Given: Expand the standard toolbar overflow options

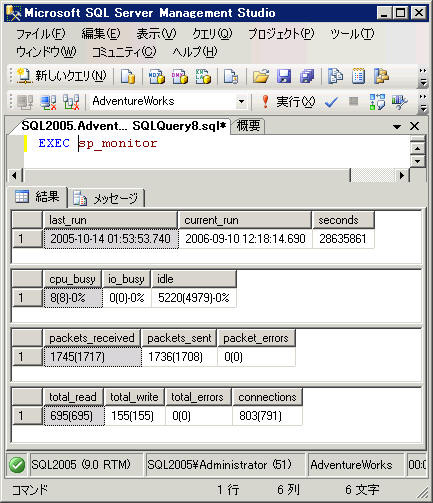Looking at the screenshot, I should [x=423, y=77].
